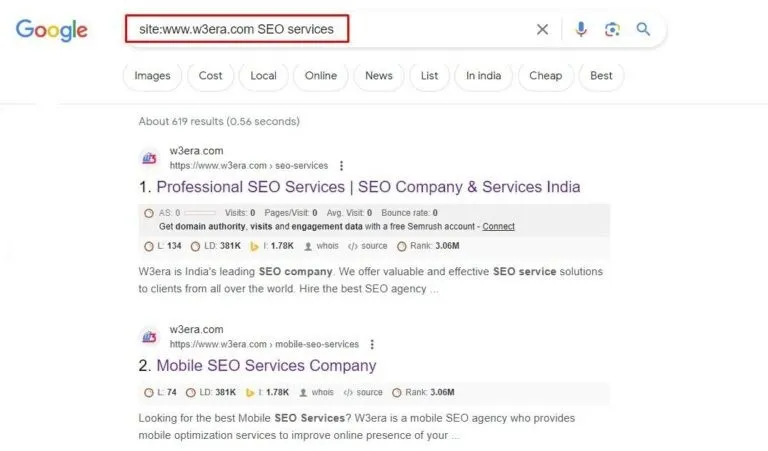This screenshot has width=768, height=451.
Task: Open three-dot menu for mobile-seo-services result
Action: (x=372, y=345)
